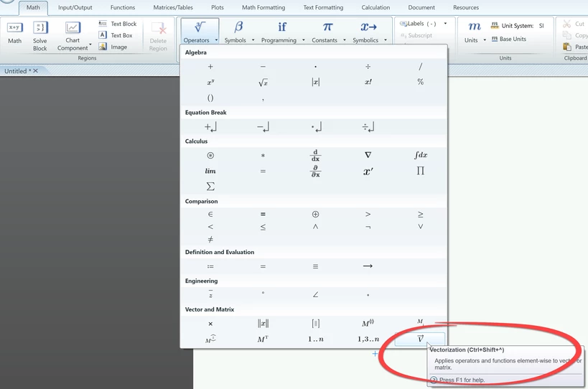Screen dimensions: 588x389
Task: Insert the element-of ∈ operator
Action: [210, 215]
